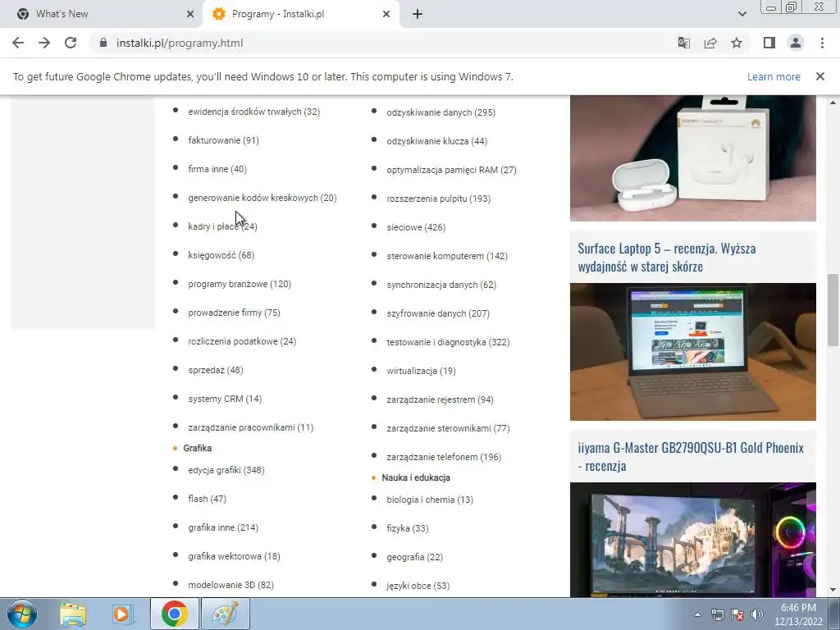Click the vertical scrollbar thumb
840x630 pixels.
coord(833,309)
